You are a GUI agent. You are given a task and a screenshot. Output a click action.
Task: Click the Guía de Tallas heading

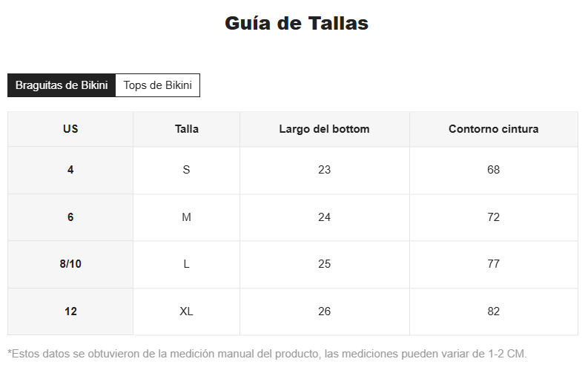click(297, 23)
